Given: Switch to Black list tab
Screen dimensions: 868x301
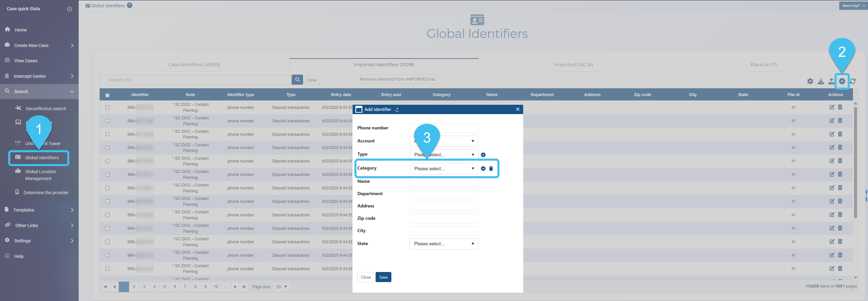Looking at the screenshot, I should point(763,65).
